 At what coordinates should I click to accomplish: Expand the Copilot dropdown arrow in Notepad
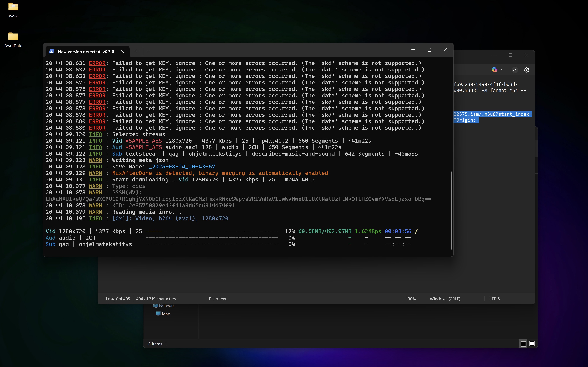click(502, 70)
